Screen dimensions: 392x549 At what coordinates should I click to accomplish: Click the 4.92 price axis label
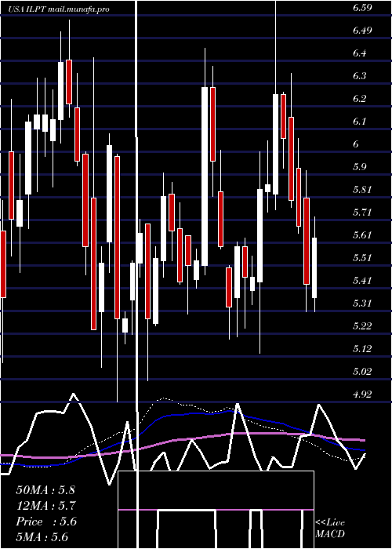362,394
